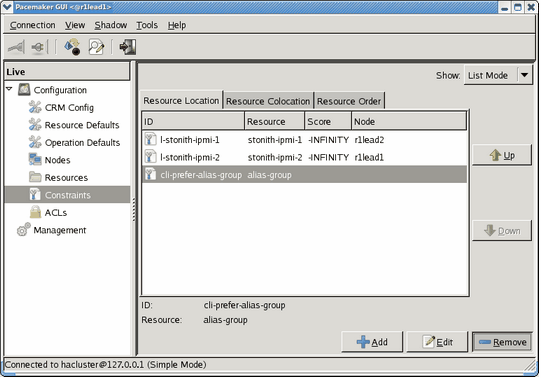541x378 pixels.
Task: Select CRM Config in tree
Action: 69,108
